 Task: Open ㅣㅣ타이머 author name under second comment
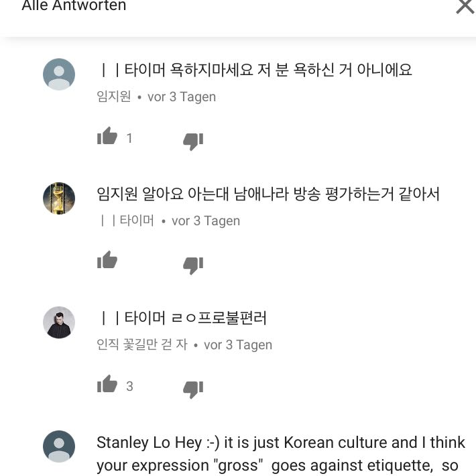tap(127, 221)
